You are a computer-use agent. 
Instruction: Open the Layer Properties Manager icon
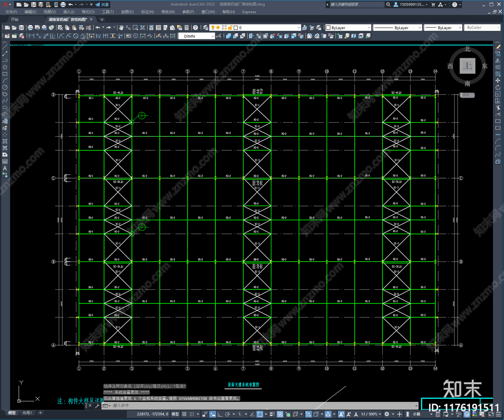(x=206, y=28)
